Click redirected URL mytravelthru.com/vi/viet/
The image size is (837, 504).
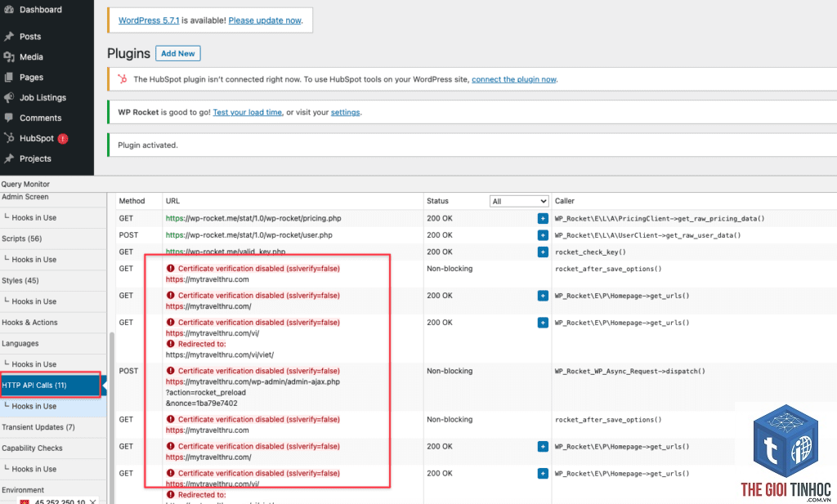pos(219,355)
